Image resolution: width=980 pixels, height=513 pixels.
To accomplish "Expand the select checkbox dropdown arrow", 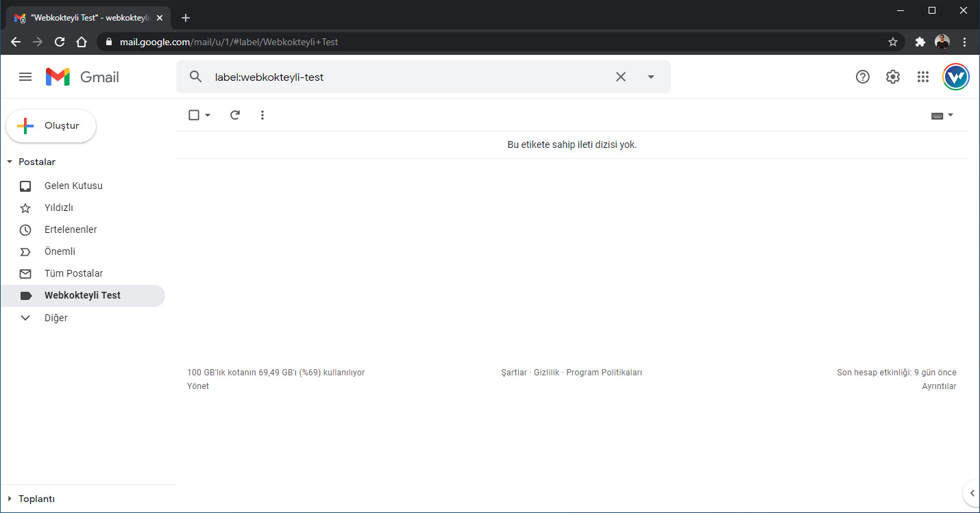I will (x=208, y=115).
